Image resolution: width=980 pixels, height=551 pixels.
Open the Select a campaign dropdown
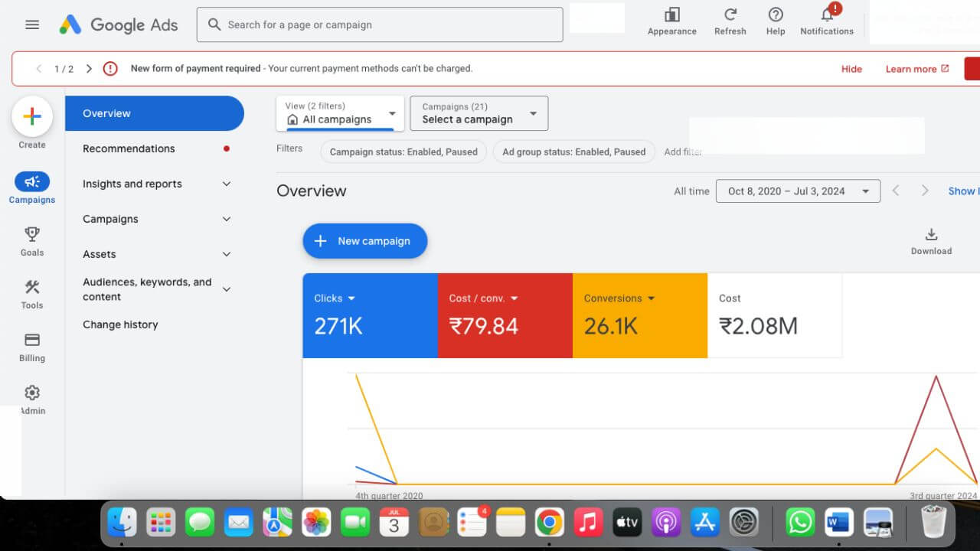click(x=479, y=113)
